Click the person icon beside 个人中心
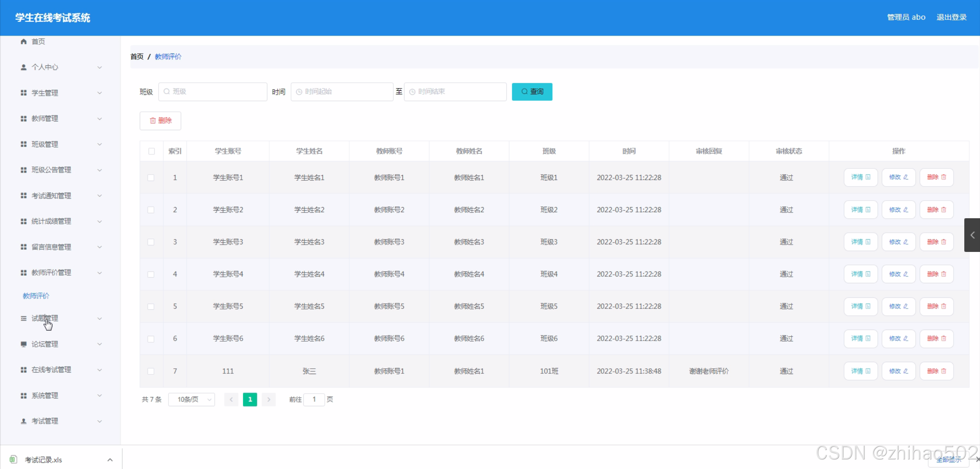980x469 pixels. click(x=23, y=67)
